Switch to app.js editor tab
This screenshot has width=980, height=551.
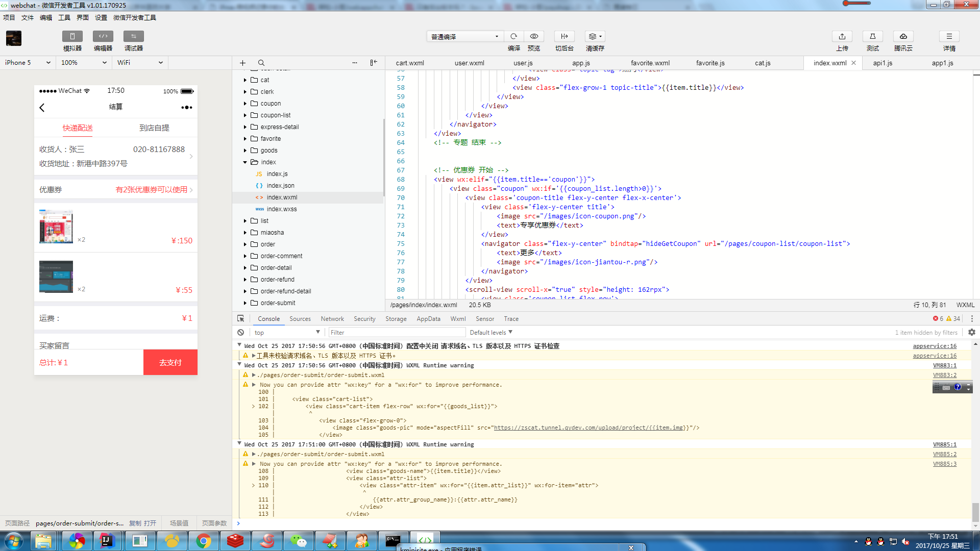point(581,63)
